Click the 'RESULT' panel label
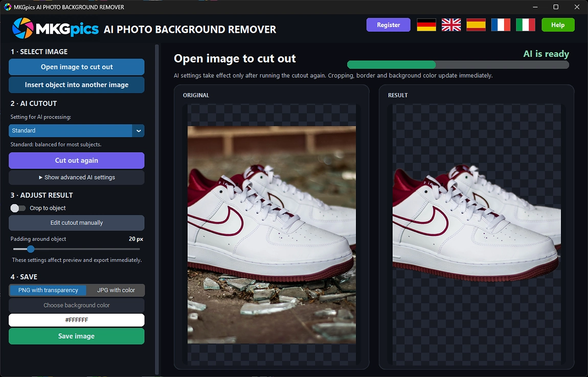The image size is (588, 377). point(398,95)
